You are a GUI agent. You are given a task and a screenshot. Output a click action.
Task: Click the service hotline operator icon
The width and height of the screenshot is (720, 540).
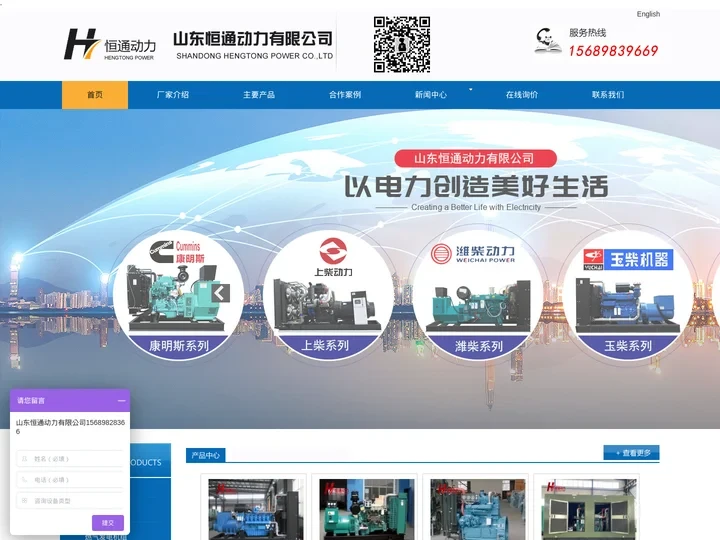click(548, 40)
